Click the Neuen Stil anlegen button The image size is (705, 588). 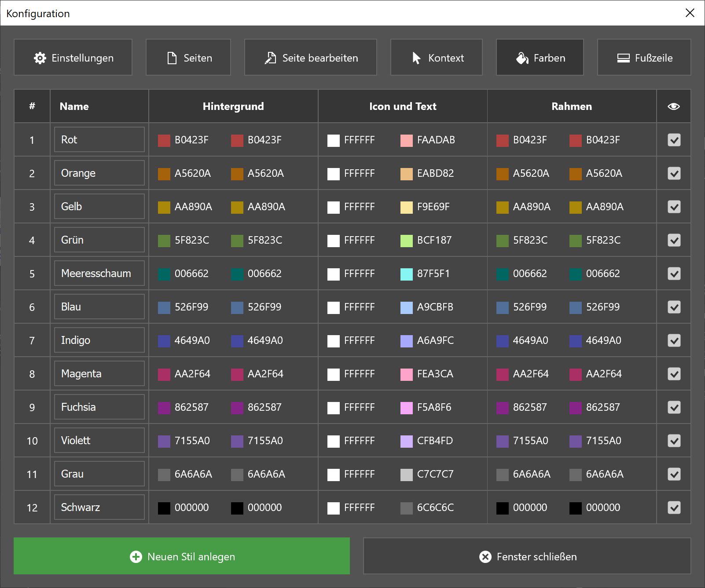[x=182, y=556]
